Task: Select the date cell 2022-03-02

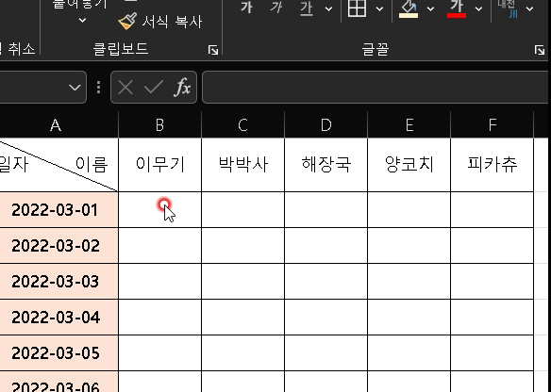Action: click(59, 246)
